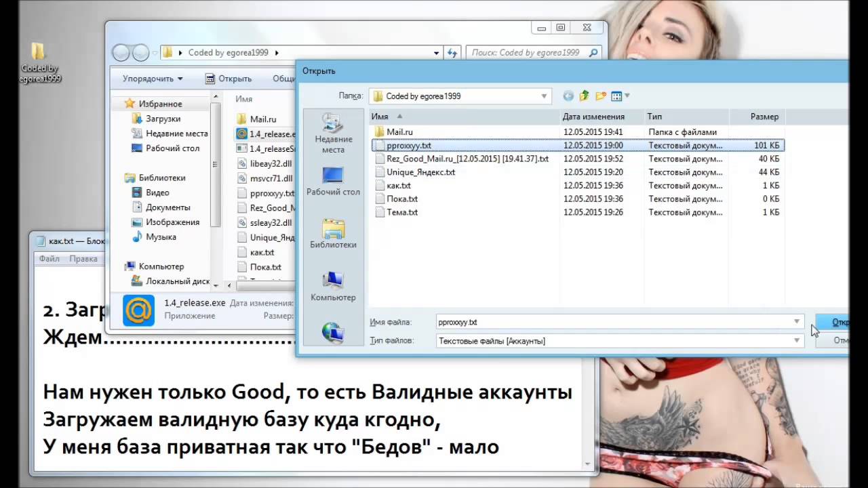Expand the Тип файлов filter dropdown

coord(797,341)
